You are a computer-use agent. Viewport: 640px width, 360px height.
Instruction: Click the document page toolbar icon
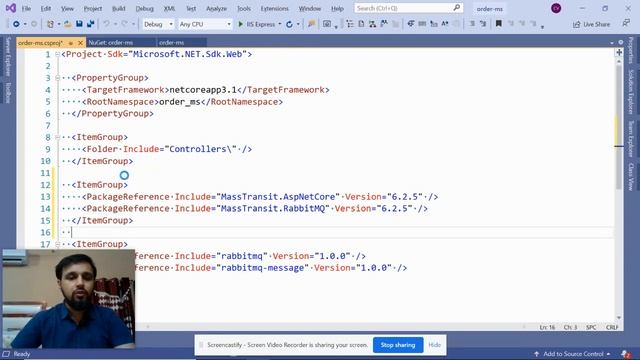[361, 24]
